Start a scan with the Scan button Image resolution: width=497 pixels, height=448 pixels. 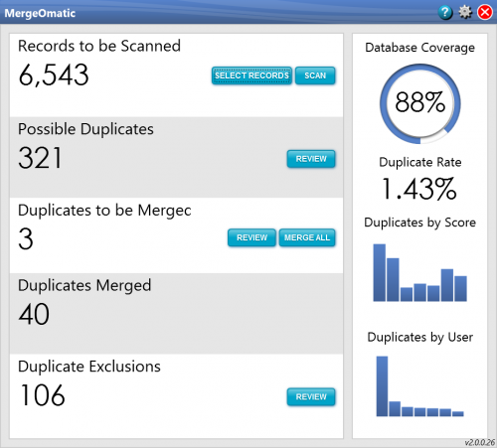click(x=315, y=75)
